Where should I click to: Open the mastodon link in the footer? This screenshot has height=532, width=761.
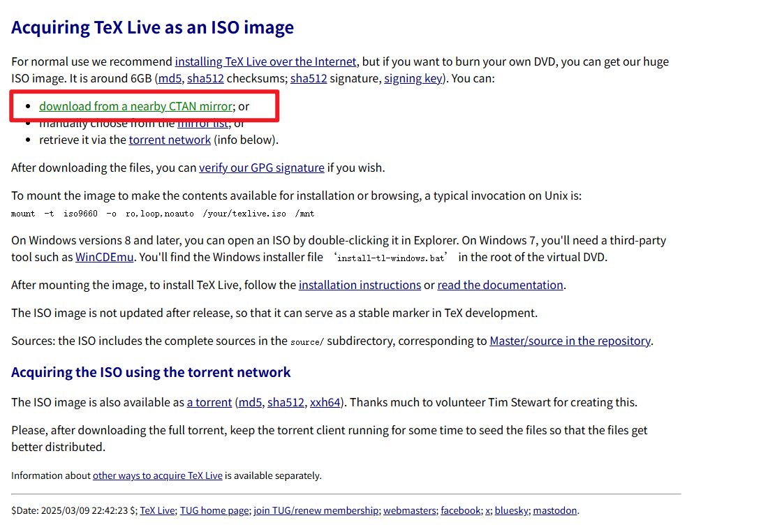555,510
